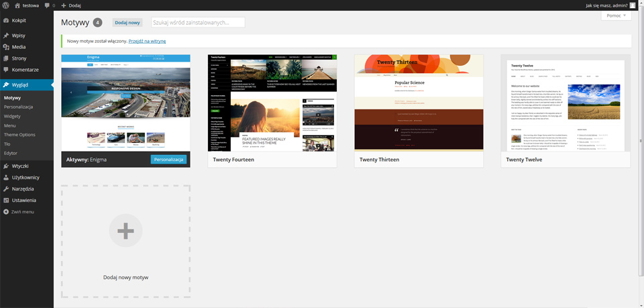Screen dimensions: 644x308
Task: Click the Motywy page heading
Action: pyautogui.click(x=75, y=23)
